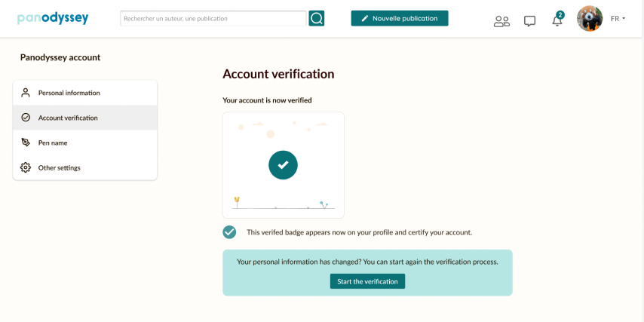Image resolution: width=644 pixels, height=322 pixels.
Task: Go to Pen name settings
Action: [x=53, y=143]
